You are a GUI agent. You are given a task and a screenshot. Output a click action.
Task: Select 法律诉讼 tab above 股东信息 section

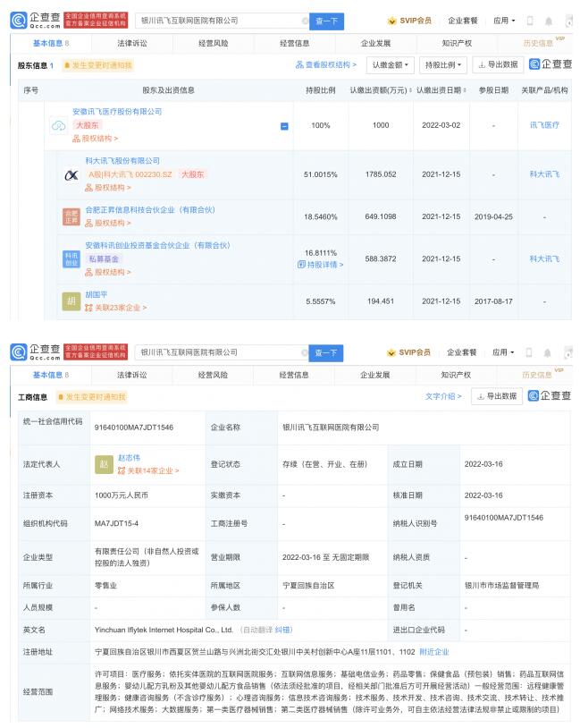point(132,43)
